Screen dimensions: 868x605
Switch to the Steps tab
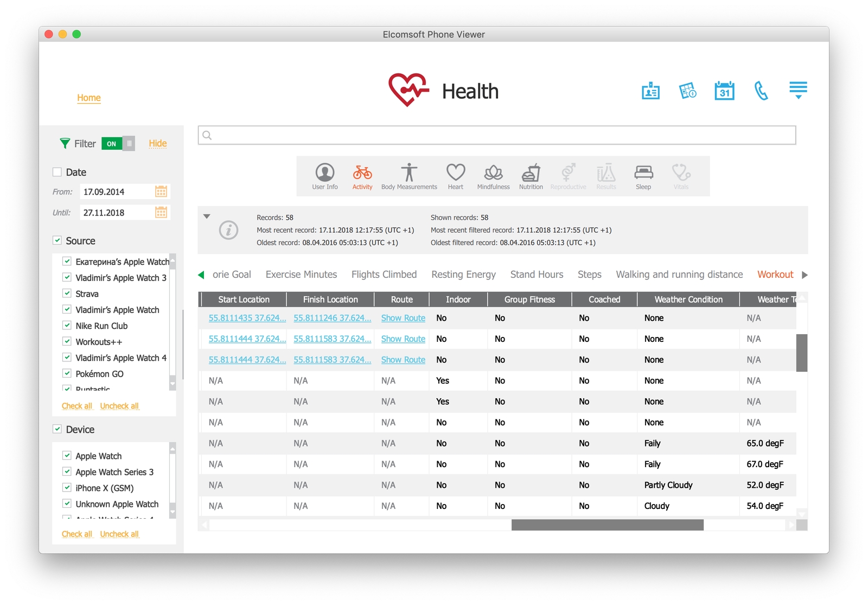pyautogui.click(x=589, y=275)
